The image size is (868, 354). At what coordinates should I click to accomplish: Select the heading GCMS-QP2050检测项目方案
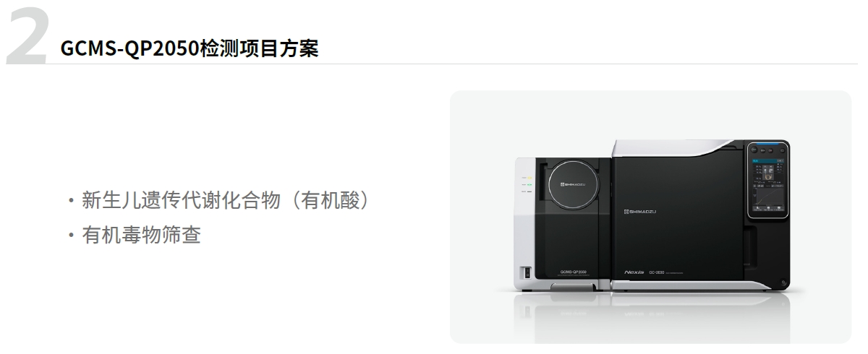click(x=190, y=49)
